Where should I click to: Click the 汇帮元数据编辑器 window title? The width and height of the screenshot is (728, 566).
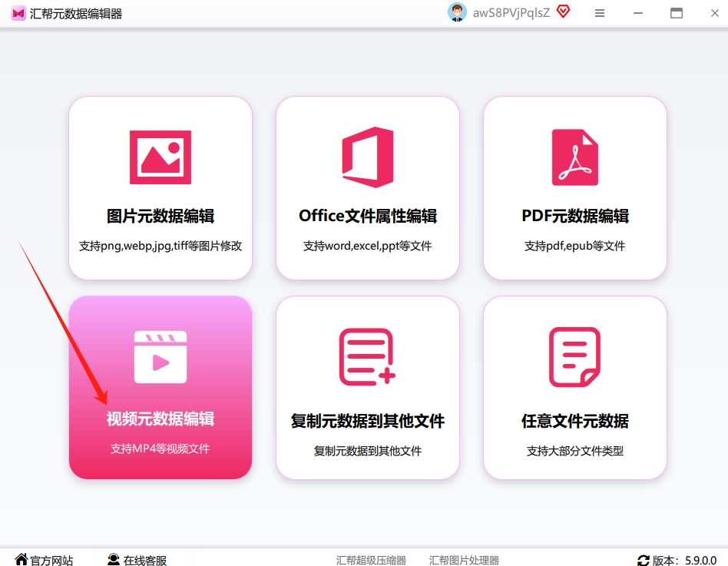point(76,14)
